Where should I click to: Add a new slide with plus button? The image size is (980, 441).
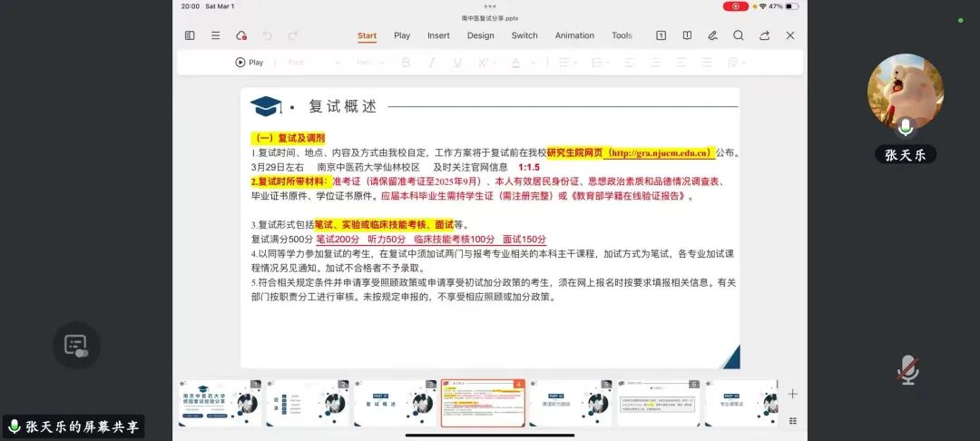(792, 394)
